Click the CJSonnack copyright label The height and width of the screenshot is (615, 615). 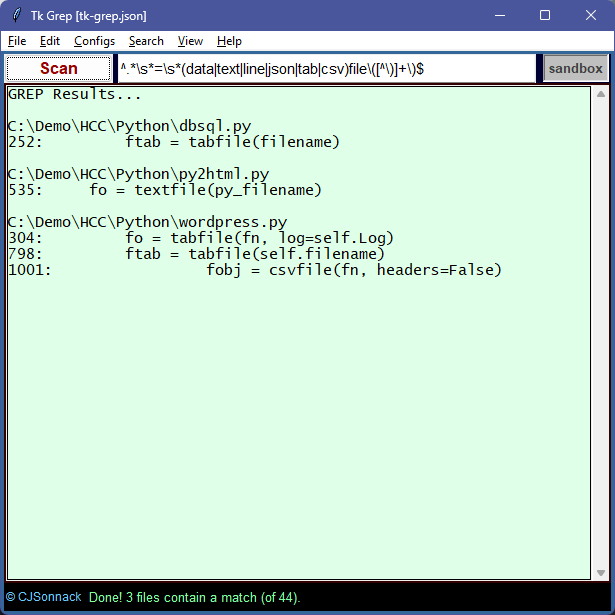(43, 598)
